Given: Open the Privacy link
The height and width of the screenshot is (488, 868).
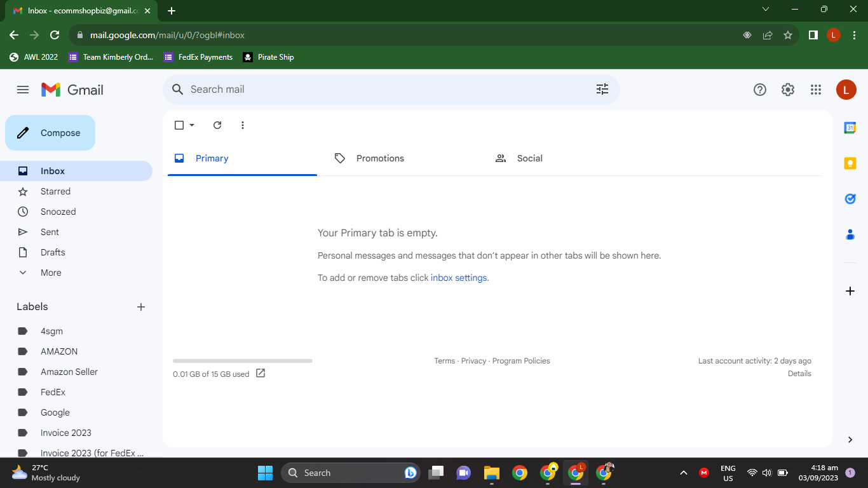Looking at the screenshot, I should (x=473, y=361).
